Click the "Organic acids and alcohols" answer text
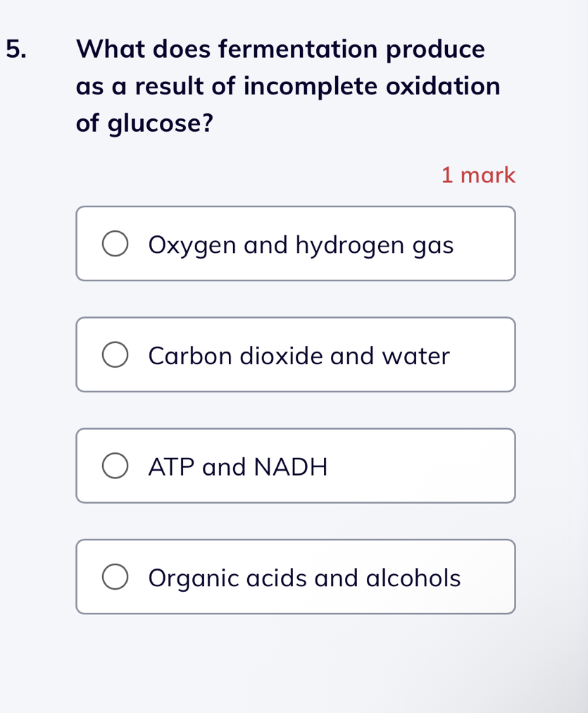 (304, 578)
